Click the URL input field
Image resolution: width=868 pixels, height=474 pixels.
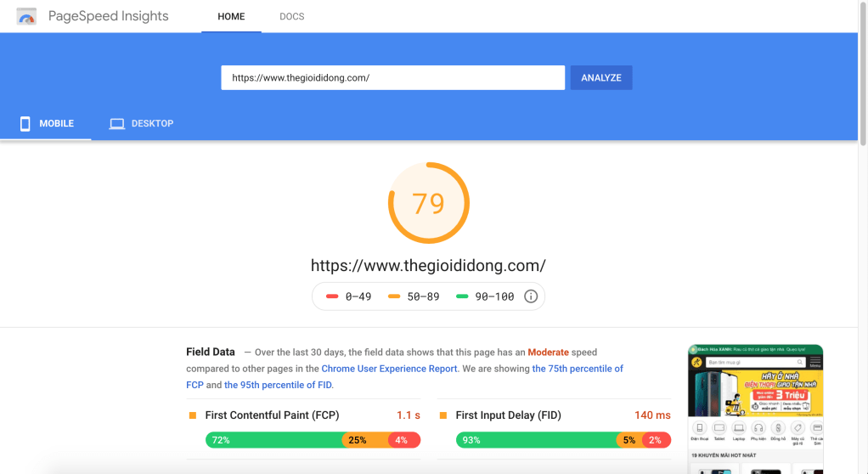tap(392, 77)
